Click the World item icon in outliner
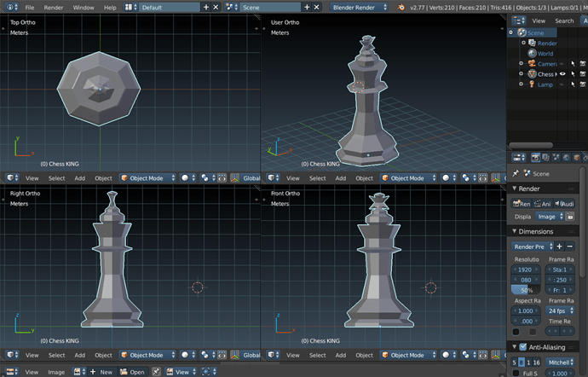The width and height of the screenshot is (588, 377). click(x=533, y=54)
